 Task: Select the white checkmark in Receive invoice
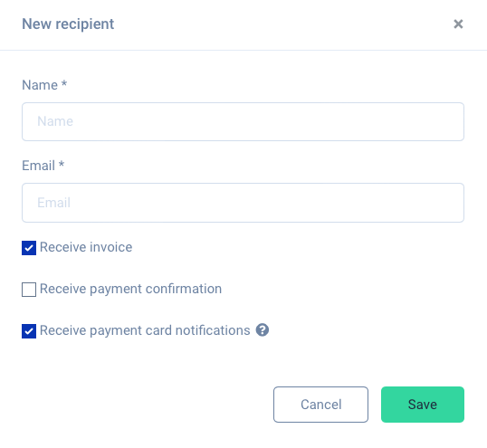pos(29,248)
